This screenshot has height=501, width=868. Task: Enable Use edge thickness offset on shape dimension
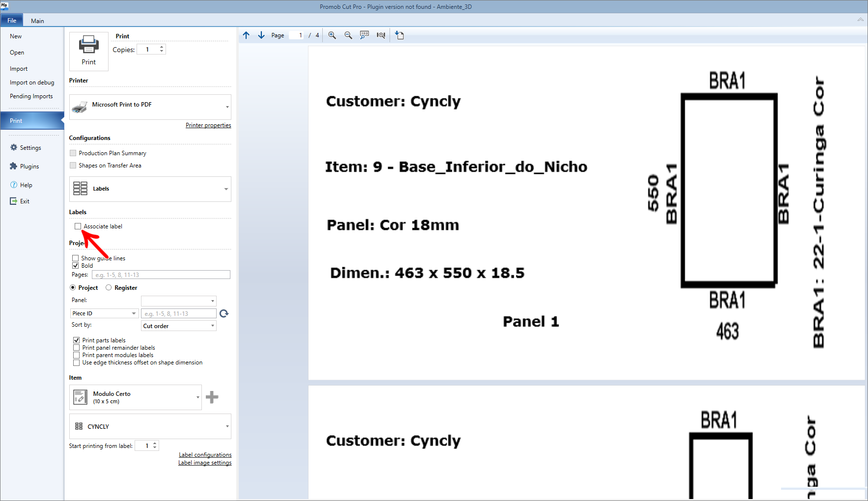coord(76,362)
